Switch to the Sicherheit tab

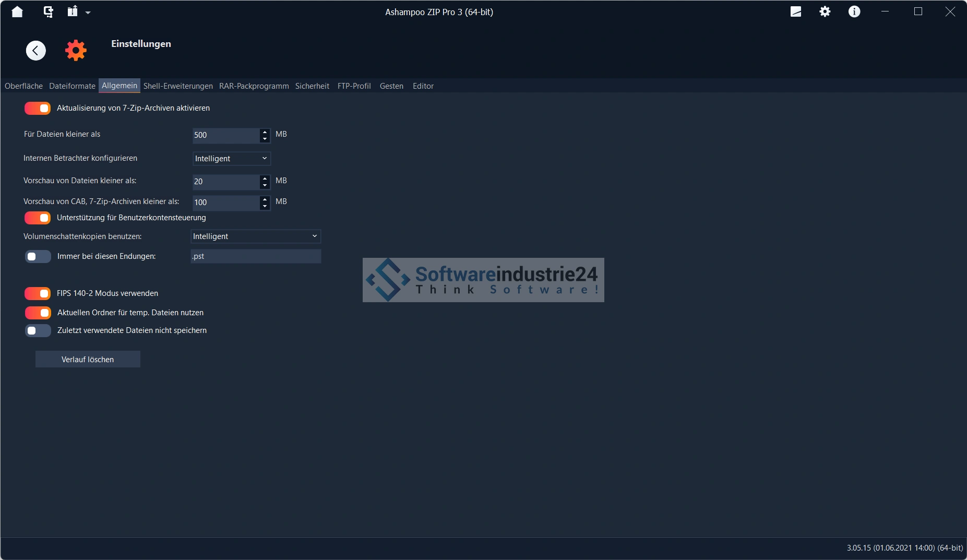[x=312, y=86]
